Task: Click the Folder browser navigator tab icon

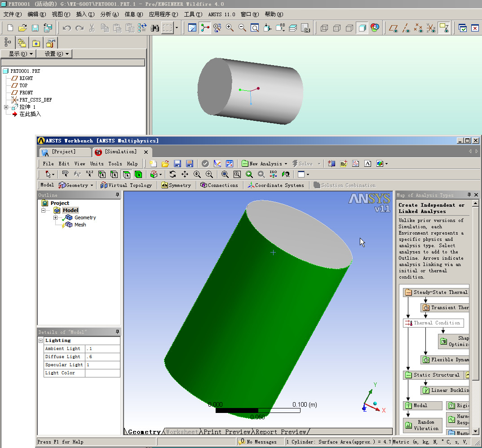Action: pyautogui.click(x=22, y=43)
